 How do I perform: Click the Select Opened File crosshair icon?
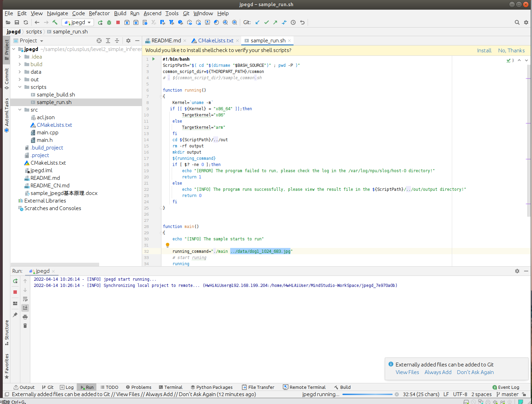coord(99,41)
